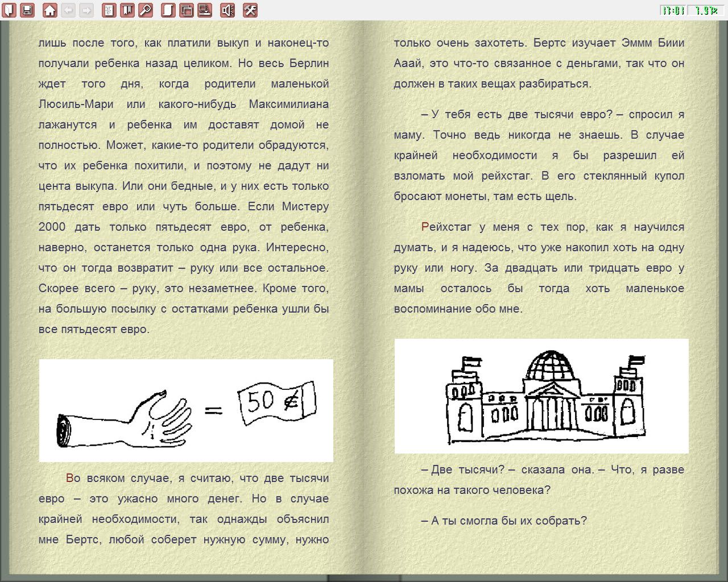The width and height of the screenshot is (728, 582).
Task: Open the text page contents icon
Action: [x=109, y=10]
